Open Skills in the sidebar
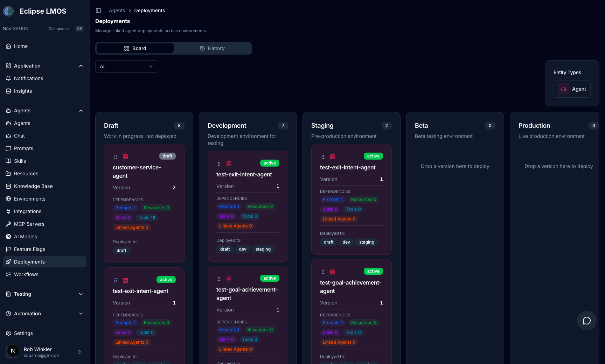This screenshot has height=364, width=605. tap(44, 161)
